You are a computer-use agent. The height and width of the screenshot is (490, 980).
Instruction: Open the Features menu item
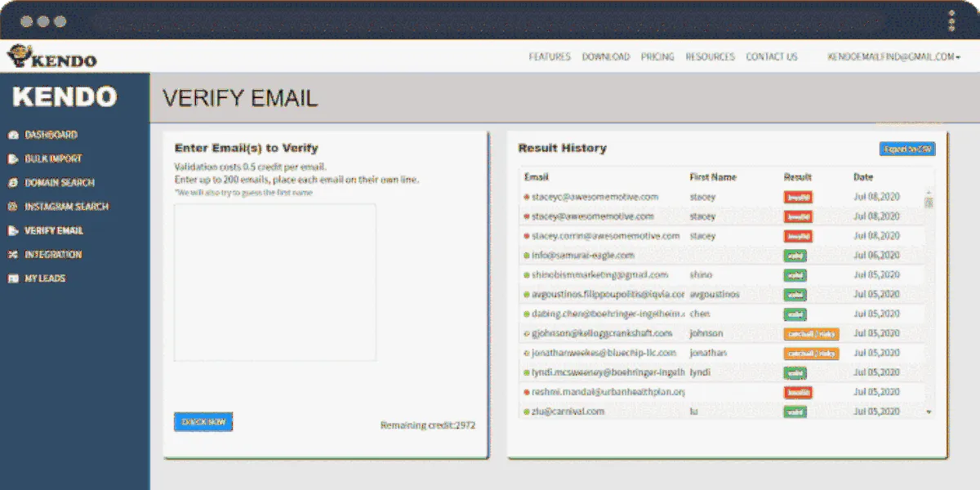pos(550,57)
